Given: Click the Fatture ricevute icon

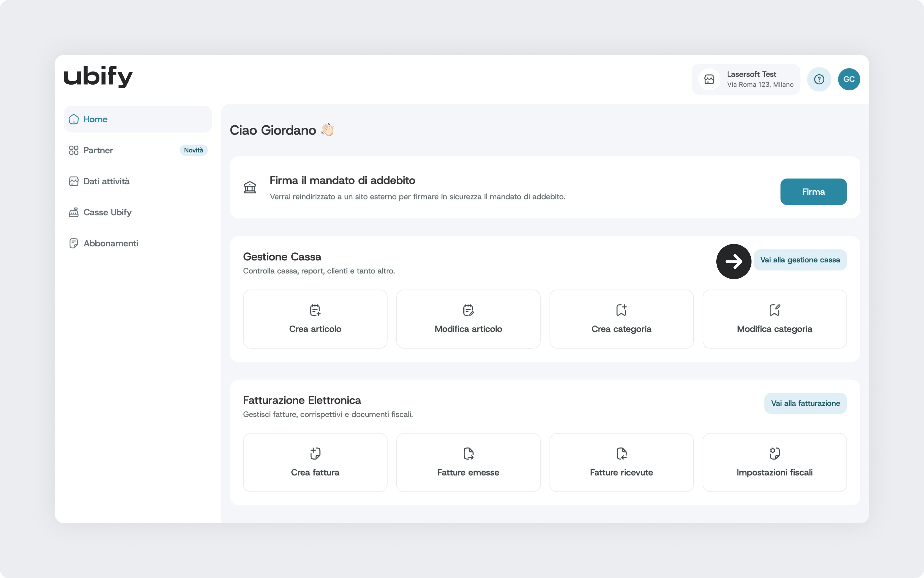Looking at the screenshot, I should pyautogui.click(x=621, y=453).
